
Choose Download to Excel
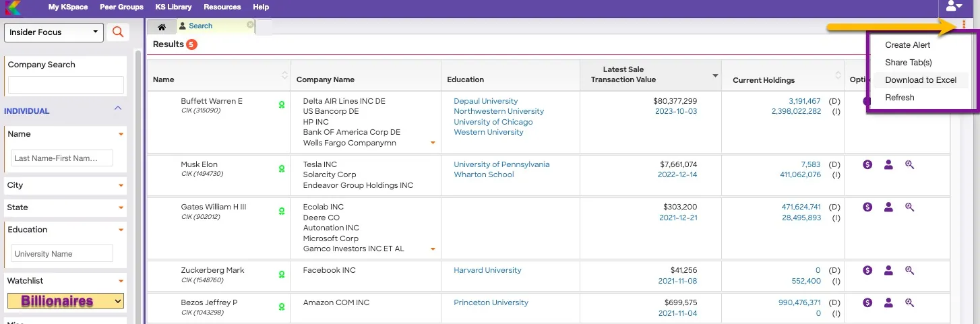click(x=921, y=80)
